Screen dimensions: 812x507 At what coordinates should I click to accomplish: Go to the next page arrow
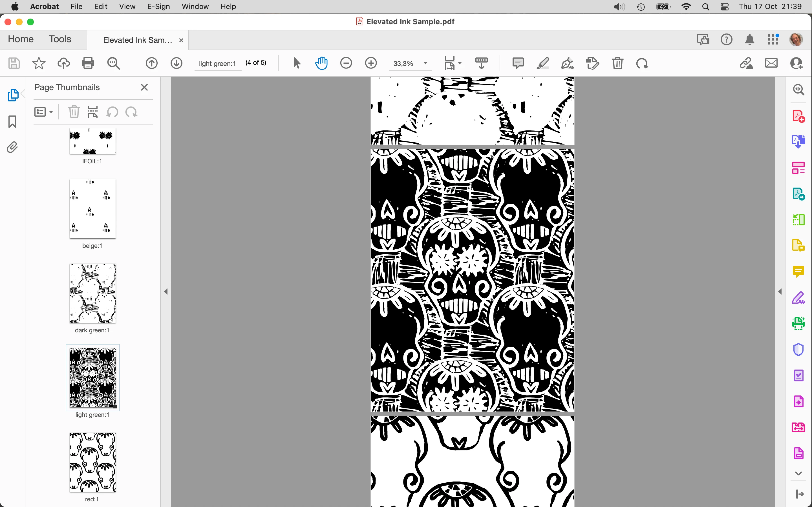(x=176, y=63)
